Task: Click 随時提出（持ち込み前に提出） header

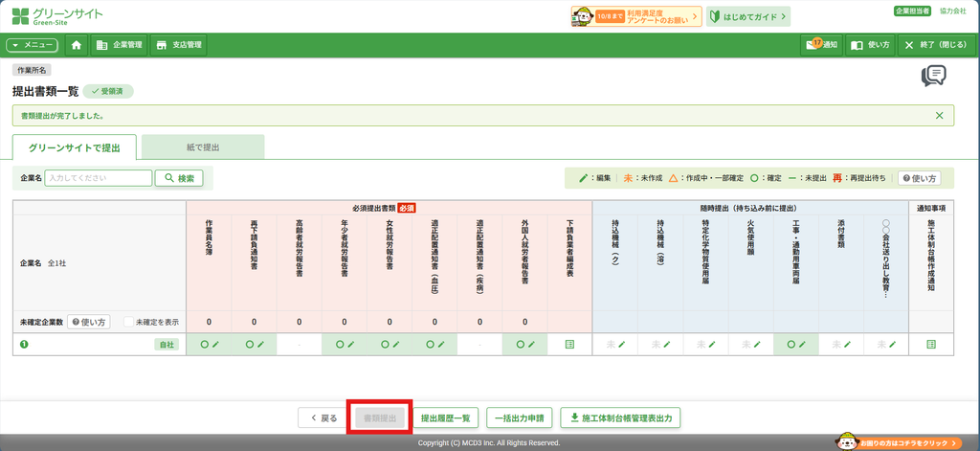Action: coord(750,208)
